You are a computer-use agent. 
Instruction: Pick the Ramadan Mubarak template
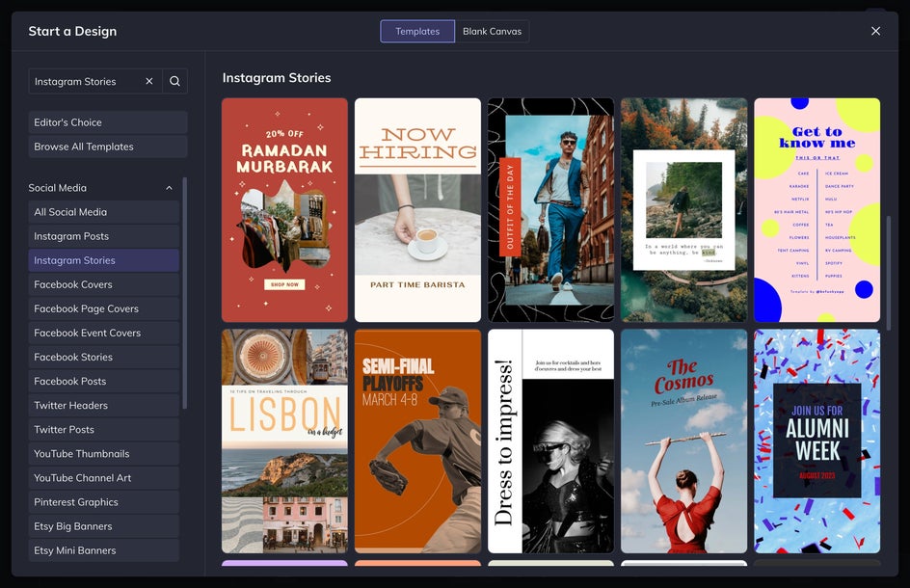pos(284,210)
